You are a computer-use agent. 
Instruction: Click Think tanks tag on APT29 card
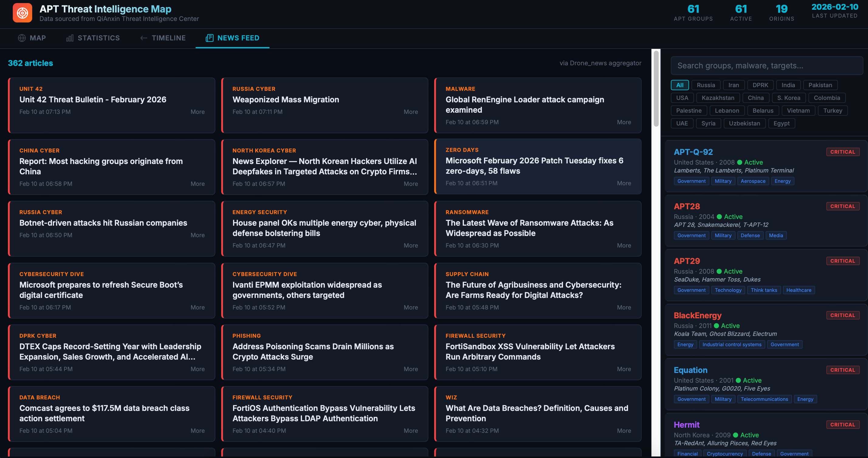[x=763, y=290]
